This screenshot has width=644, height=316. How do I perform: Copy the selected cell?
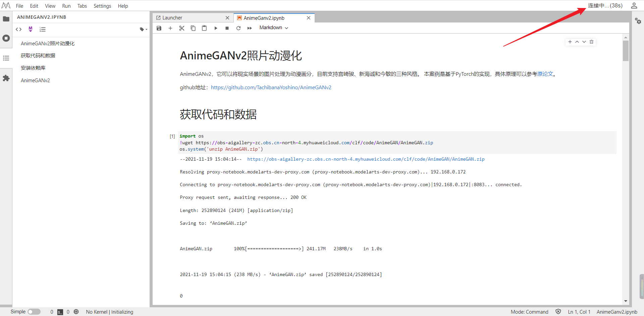193,28
